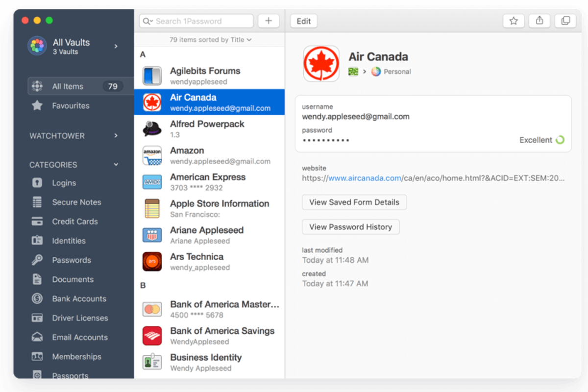Click the Personal vault icon in breadcrumb

point(376,72)
